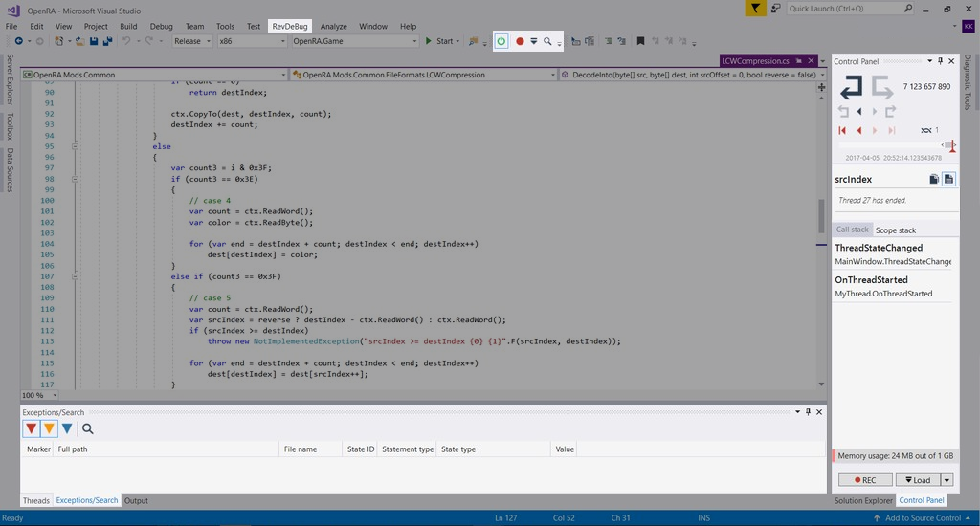Screen dimensions: 980x526
Task: Click the copy value icon beside srcIndex
Action: pos(934,179)
